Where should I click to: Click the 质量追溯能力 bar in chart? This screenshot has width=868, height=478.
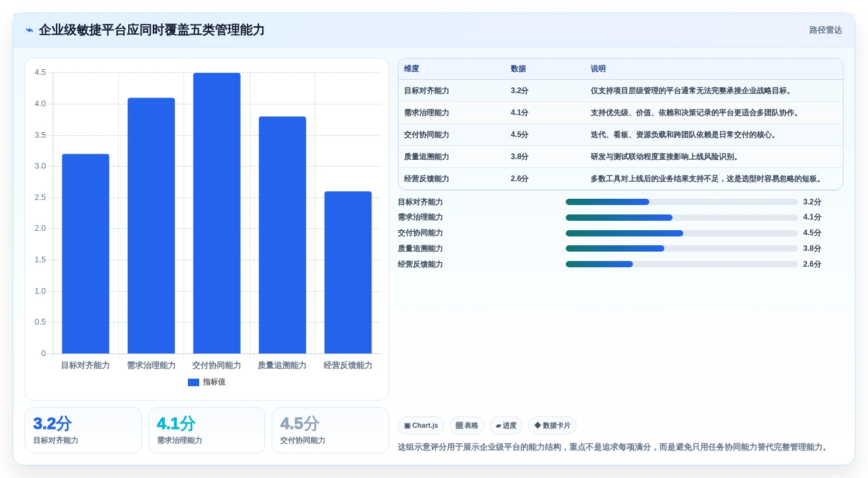pos(282,235)
